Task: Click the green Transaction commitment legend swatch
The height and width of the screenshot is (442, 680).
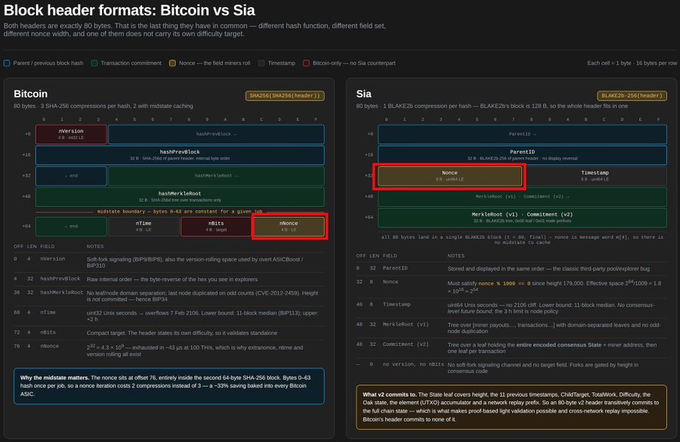Action: point(94,63)
